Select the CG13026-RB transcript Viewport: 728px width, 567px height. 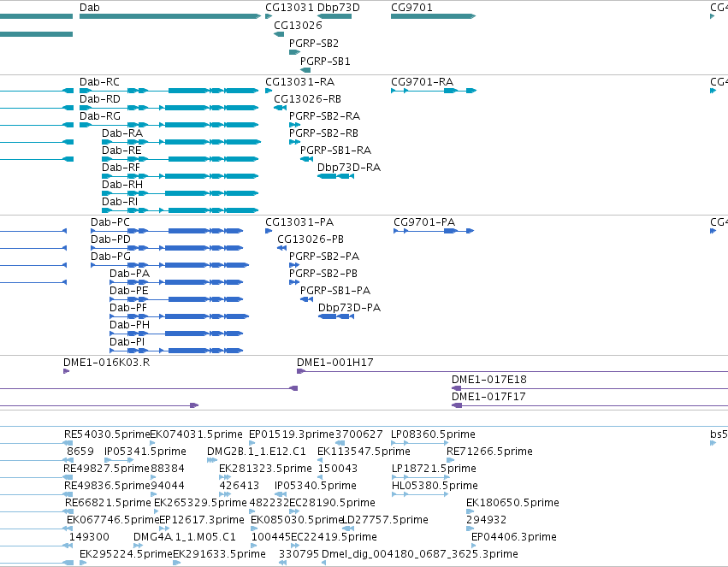coord(280,108)
